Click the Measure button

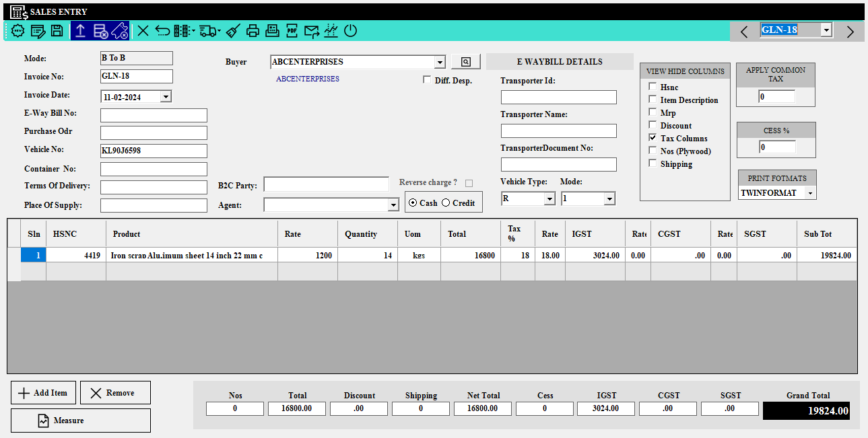81,421
